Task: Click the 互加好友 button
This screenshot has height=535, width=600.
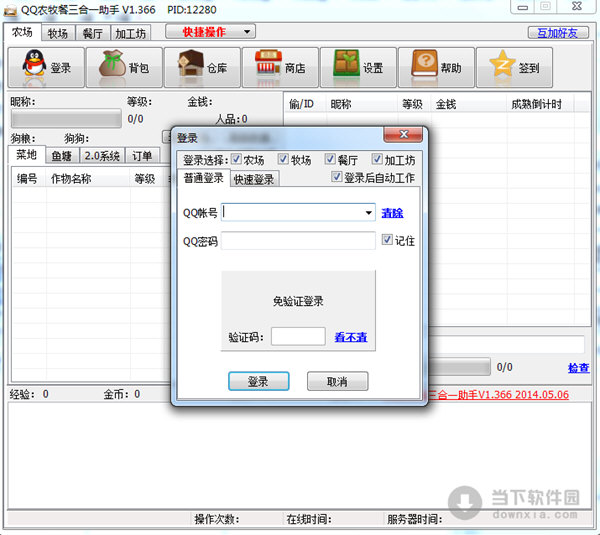Action: (558, 33)
